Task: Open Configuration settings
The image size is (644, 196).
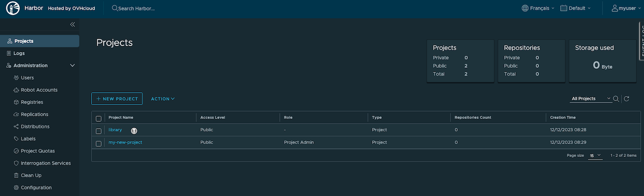Action: 36,188
